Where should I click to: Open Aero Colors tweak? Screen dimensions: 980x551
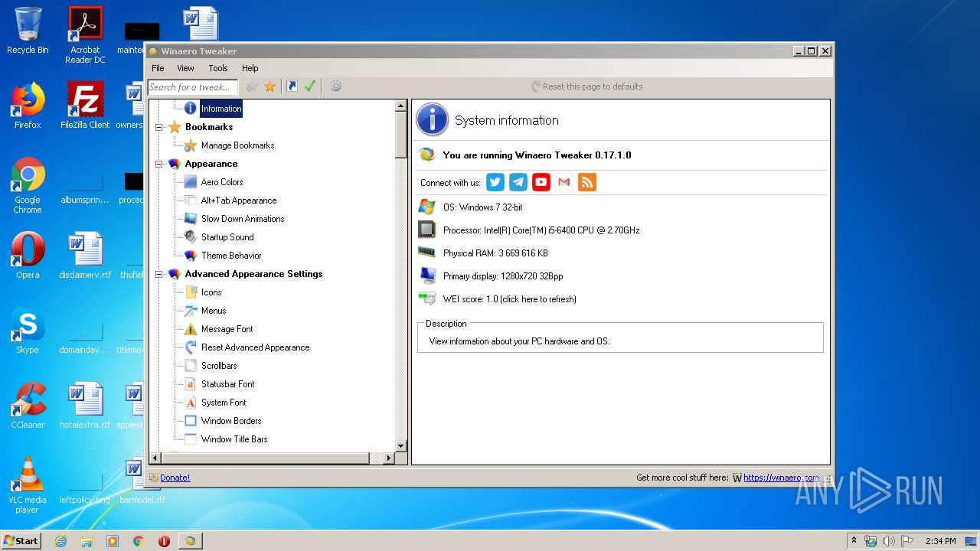coord(222,182)
